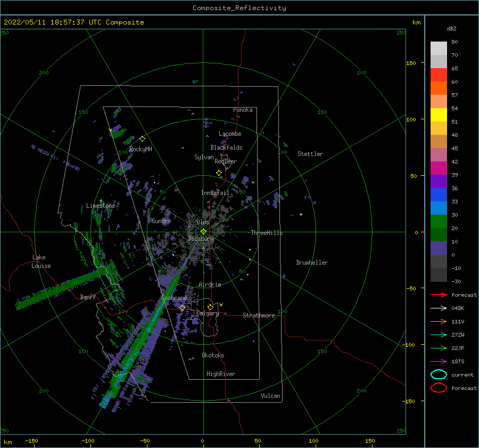Click the Drumheller label on map
This screenshot has width=479, height=448.
pos(312,263)
